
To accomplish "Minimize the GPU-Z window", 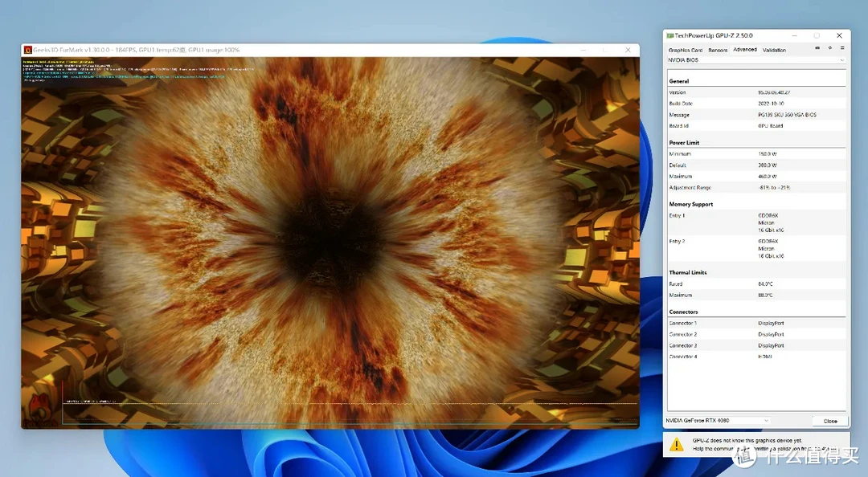I will coord(793,36).
